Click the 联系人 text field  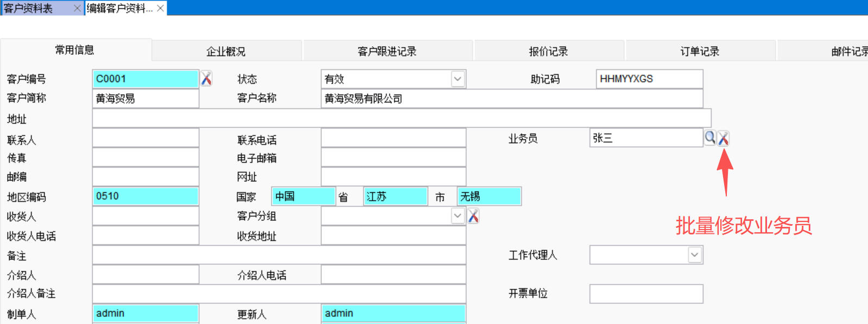(145, 138)
